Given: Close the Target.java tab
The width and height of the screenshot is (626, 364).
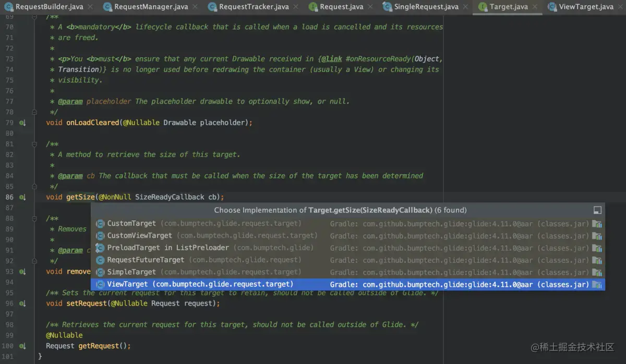Looking at the screenshot, I should 535,7.
